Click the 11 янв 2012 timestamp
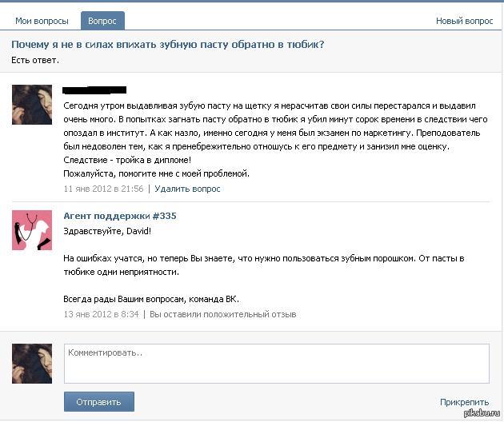Image resolution: width=504 pixels, height=422 pixels. (x=103, y=189)
